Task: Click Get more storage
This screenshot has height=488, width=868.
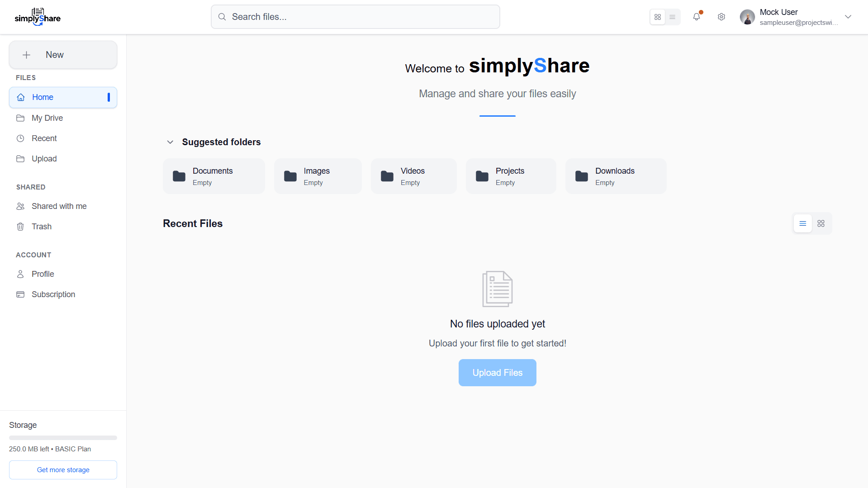Action: pyautogui.click(x=63, y=470)
